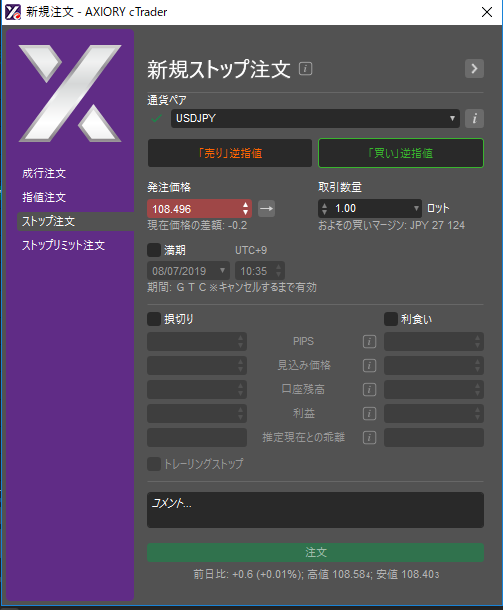
Task: Click info icon next to 新規ストップ注文 title
Action: 305,69
